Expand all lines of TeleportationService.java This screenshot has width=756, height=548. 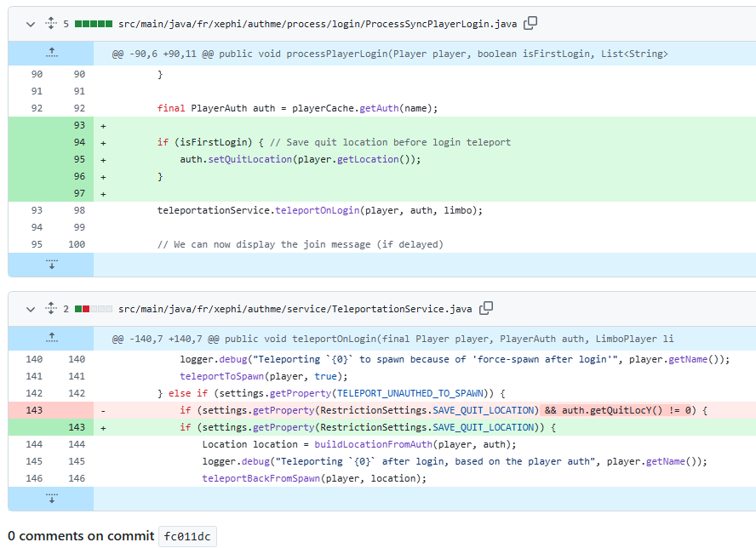(x=51, y=309)
